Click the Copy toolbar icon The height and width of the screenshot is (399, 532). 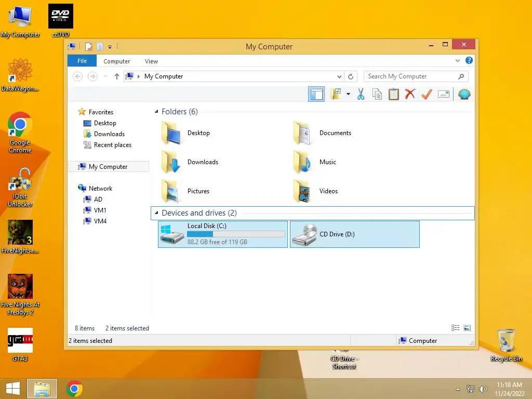[x=377, y=94]
